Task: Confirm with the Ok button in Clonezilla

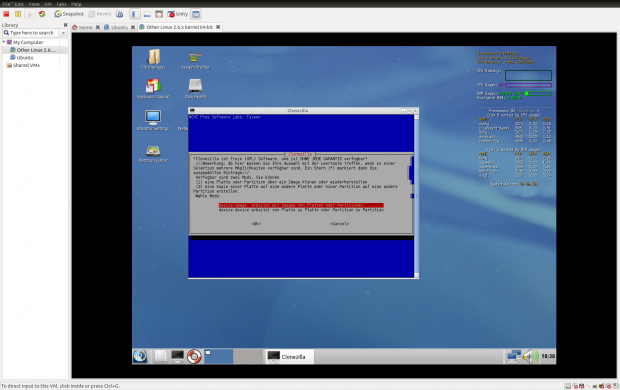Action: pyautogui.click(x=256, y=224)
